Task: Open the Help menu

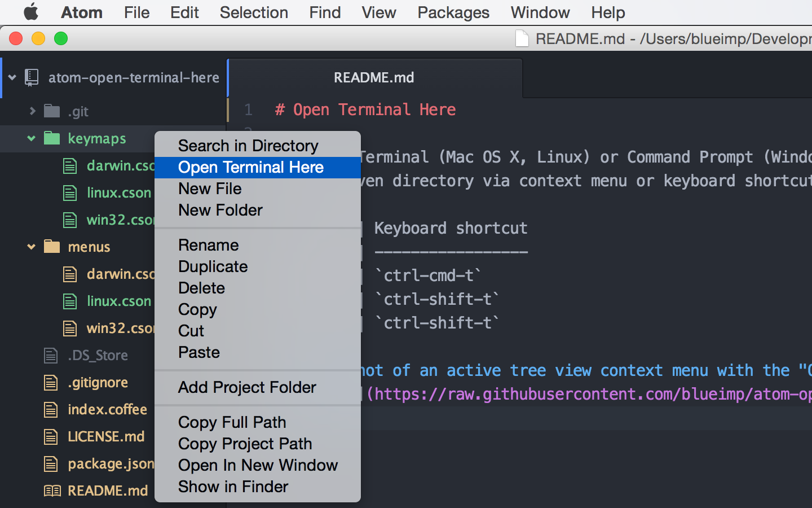Action: (x=608, y=12)
